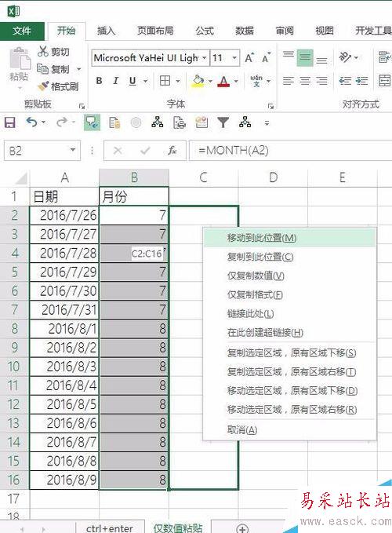This screenshot has width=392, height=533.
Task: Switch to the Data (数据) tab
Action: tap(245, 31)
